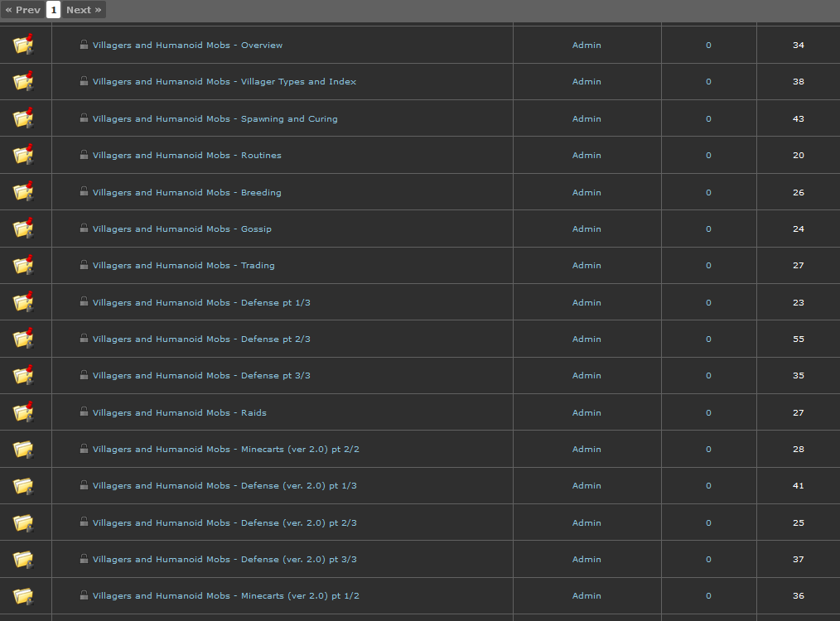Click the lock icon beside Raids thread
Screen dimensions: 840x621
point(84,412)
